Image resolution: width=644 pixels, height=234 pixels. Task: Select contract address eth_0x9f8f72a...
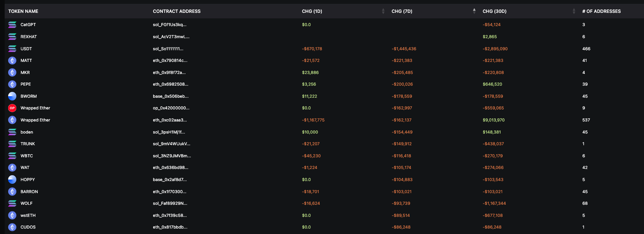pyautogui.click(x=169, y=72)
